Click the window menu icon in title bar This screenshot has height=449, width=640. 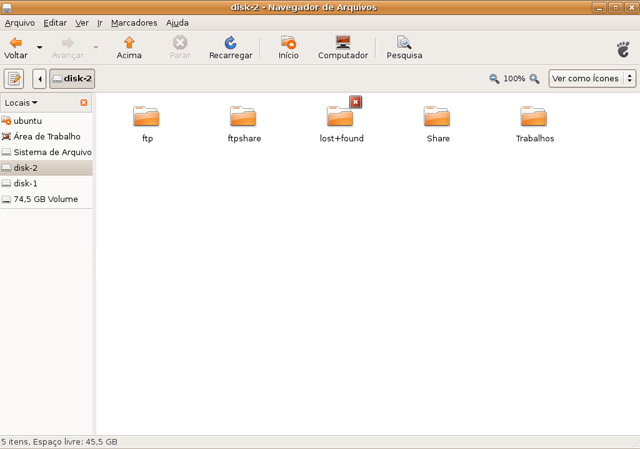click(7, 7)
